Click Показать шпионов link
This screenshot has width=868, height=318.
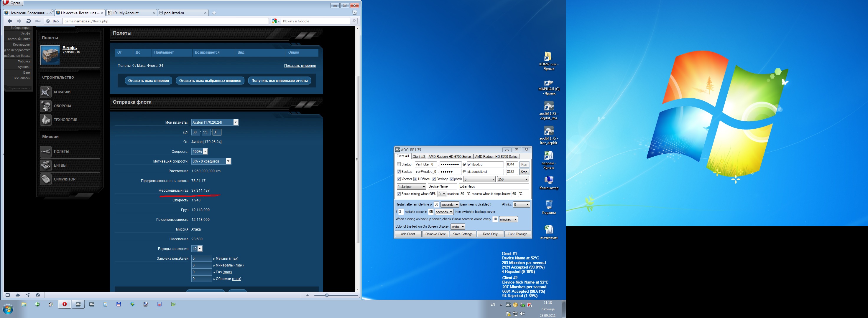coord(300,66)
